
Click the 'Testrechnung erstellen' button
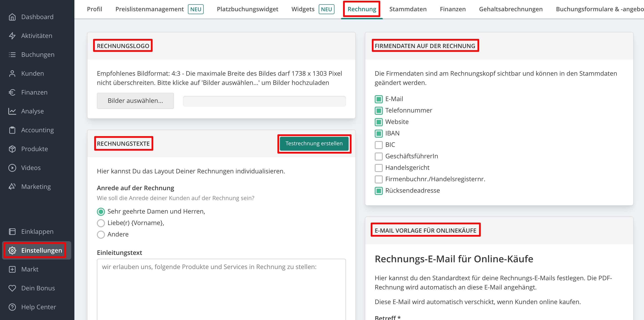(314, 143)
